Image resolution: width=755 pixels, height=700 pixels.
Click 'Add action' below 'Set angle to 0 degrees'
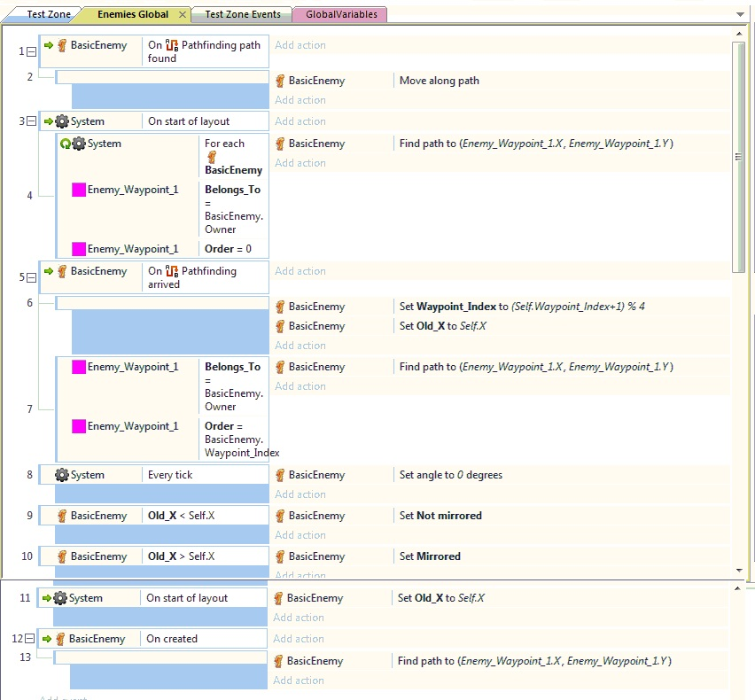(x=300, y=494)
